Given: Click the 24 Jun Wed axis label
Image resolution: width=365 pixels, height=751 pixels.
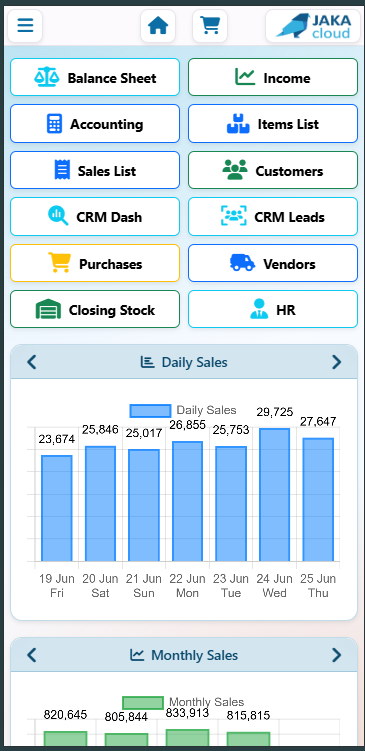Looking at the screenshot, I should [274, 586].
